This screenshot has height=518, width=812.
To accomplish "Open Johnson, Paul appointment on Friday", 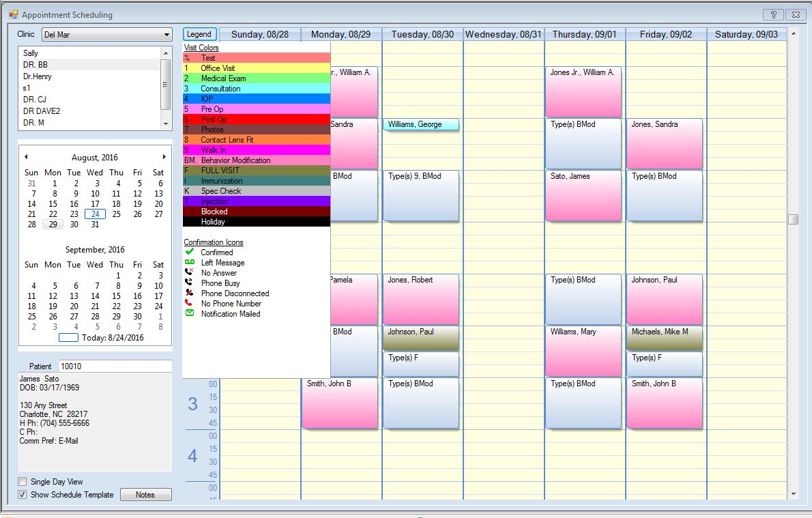I will [x=665, y=299].
